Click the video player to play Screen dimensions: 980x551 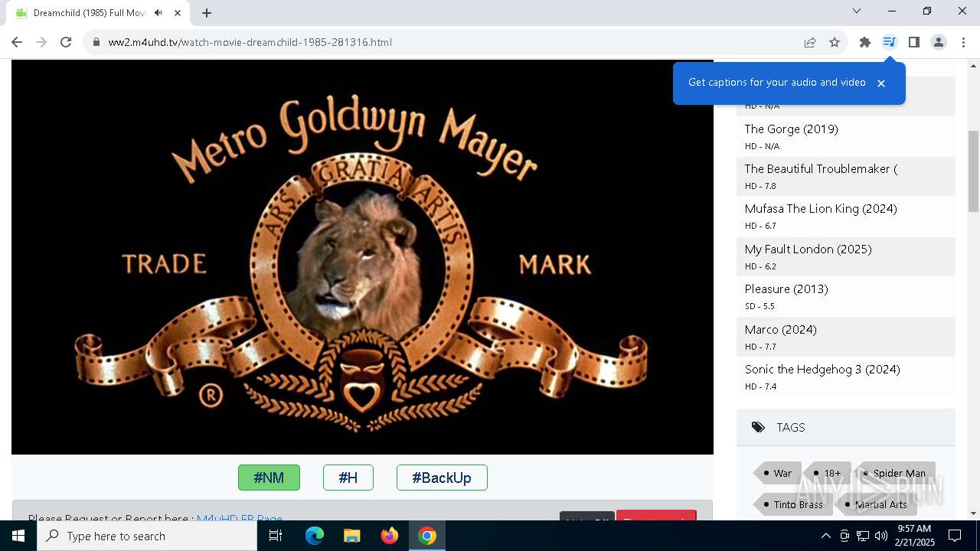click(x=362, y=257)
